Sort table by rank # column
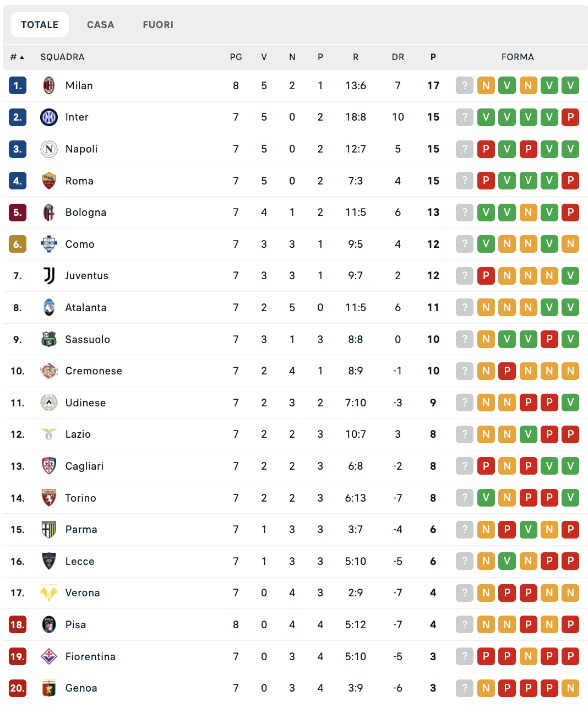Screen dimensions: 588x707 coord(17,57)
